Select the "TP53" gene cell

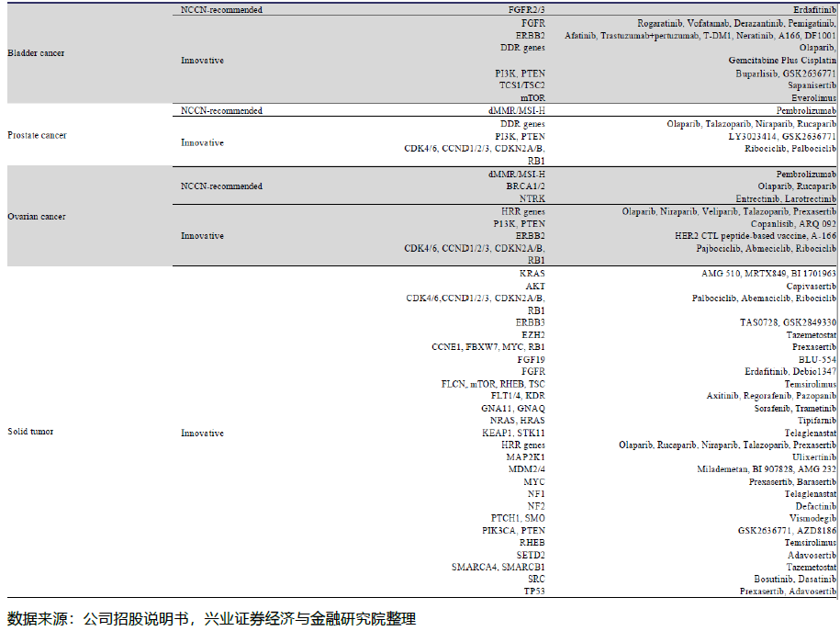point(534,592)
